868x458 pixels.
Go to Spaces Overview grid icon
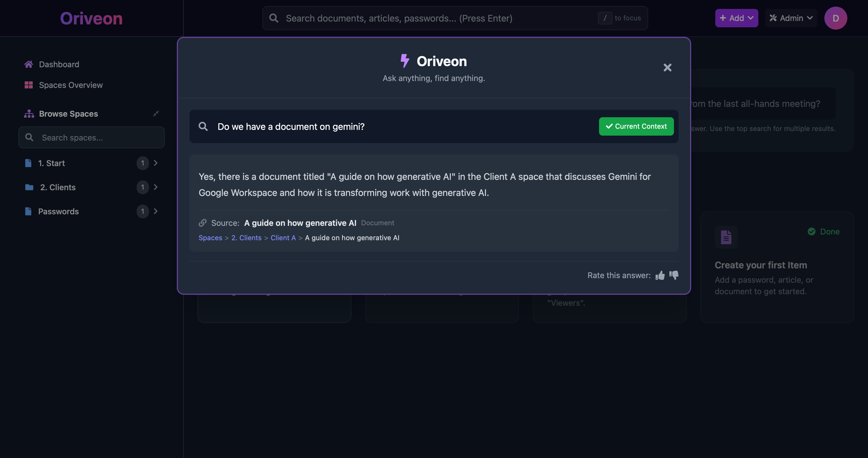tap(29, 85)
